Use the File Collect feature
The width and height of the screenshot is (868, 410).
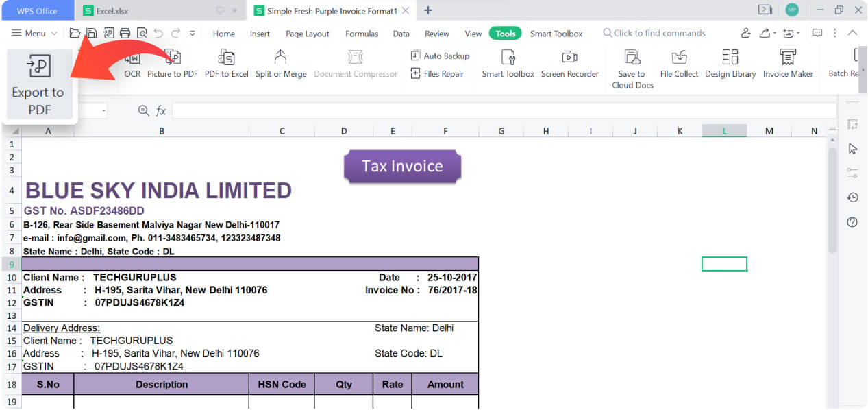[678, 67]
